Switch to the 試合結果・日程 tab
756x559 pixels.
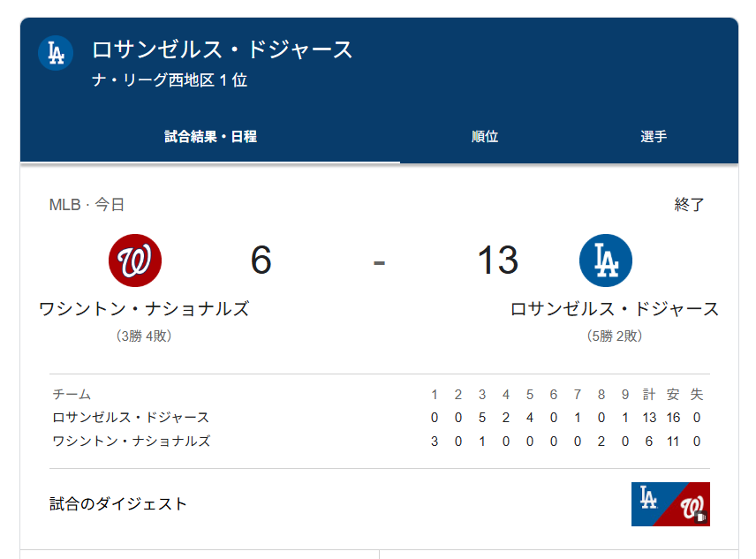[x=210, y=137]
